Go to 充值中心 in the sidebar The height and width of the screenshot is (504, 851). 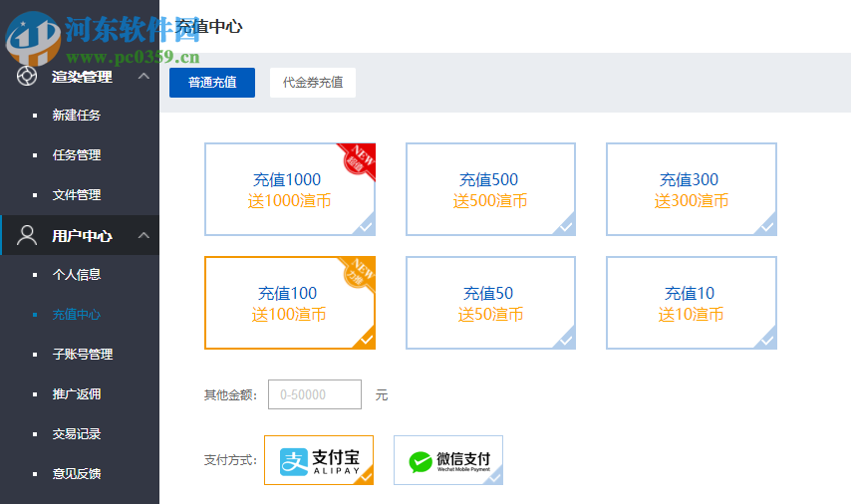[x=77, y=315]
